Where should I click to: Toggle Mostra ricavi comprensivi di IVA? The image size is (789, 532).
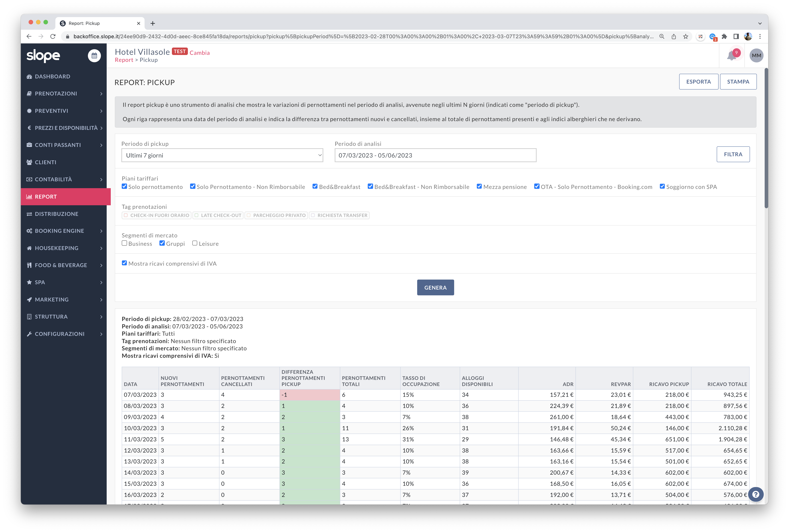pyautogui.click(x=124, y=263)
